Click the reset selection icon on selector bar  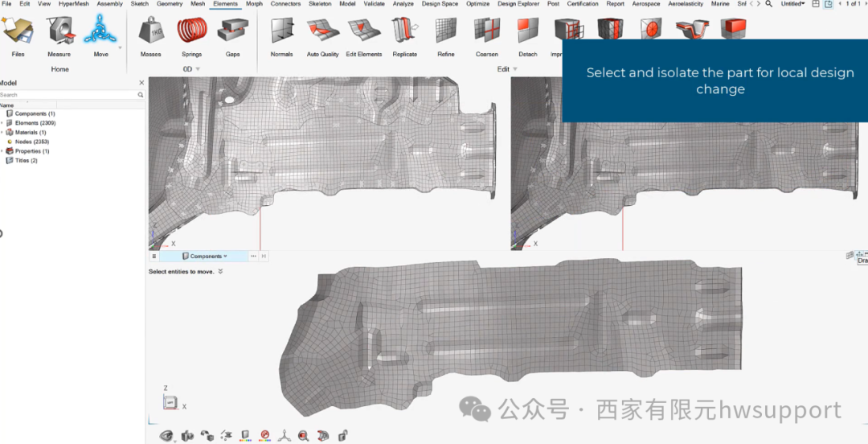[264, 256]
